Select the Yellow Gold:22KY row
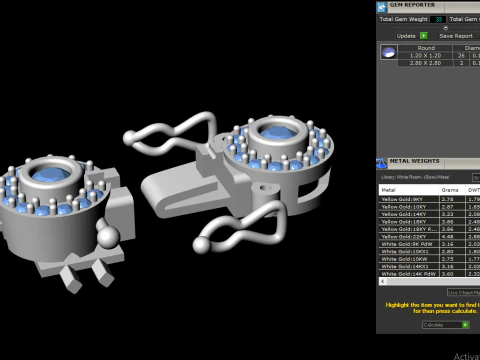The height and width of the screenshot is (360, 480). pyautogui.click(x=429, y=237)
